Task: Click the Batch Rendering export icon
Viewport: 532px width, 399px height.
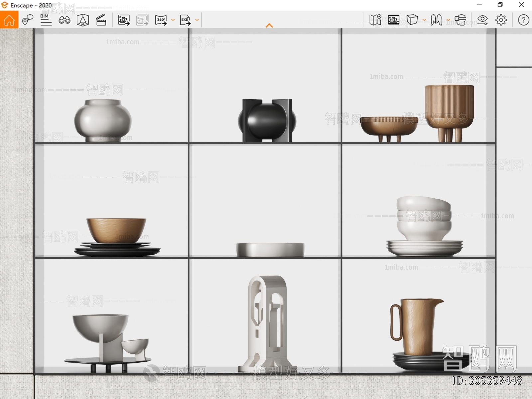Action: pyautogui.click(x=142, y=20)
